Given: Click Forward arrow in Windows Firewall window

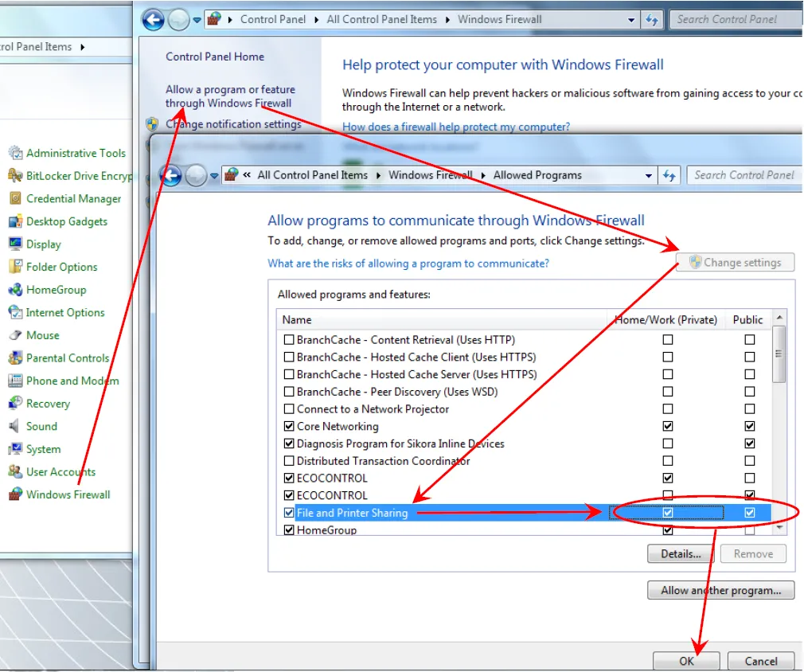Looking at the screenshot, I should coord(178,20).
